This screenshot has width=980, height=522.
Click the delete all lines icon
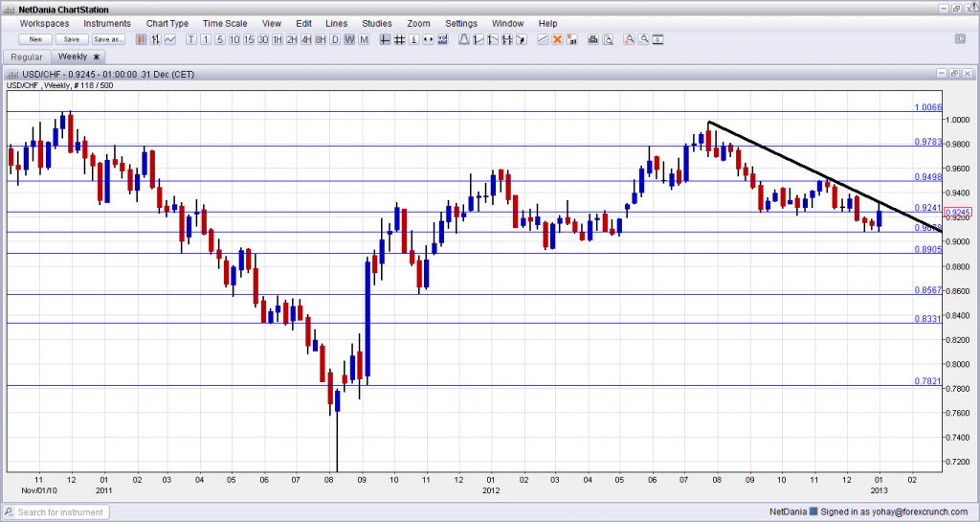[571, 39]
